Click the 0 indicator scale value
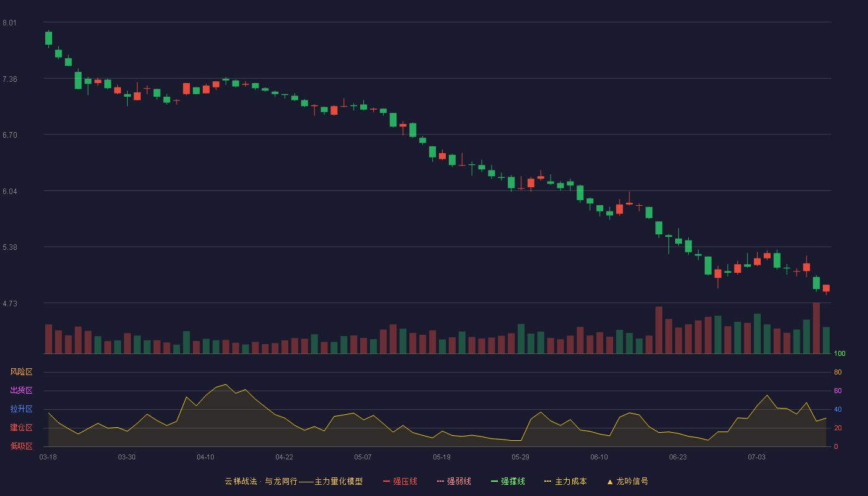This screenshot has height=496, width=868. coord(836,447)
